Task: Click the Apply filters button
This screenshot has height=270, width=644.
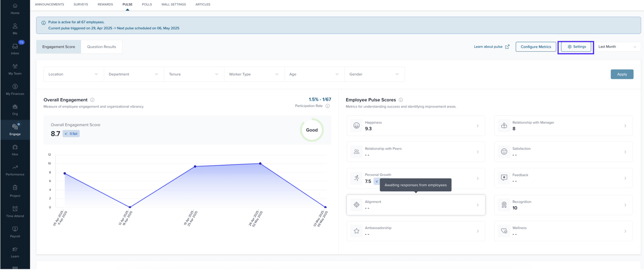Action: (622, 74)
